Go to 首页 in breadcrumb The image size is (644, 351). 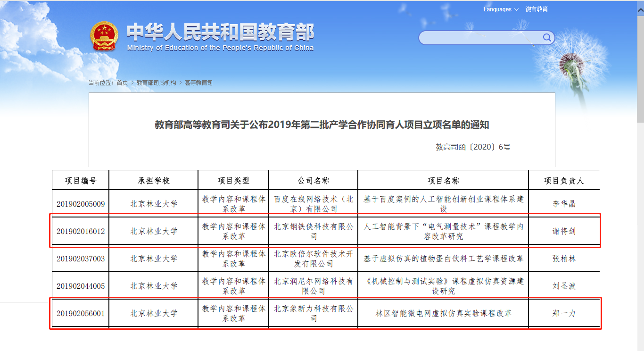122,83
